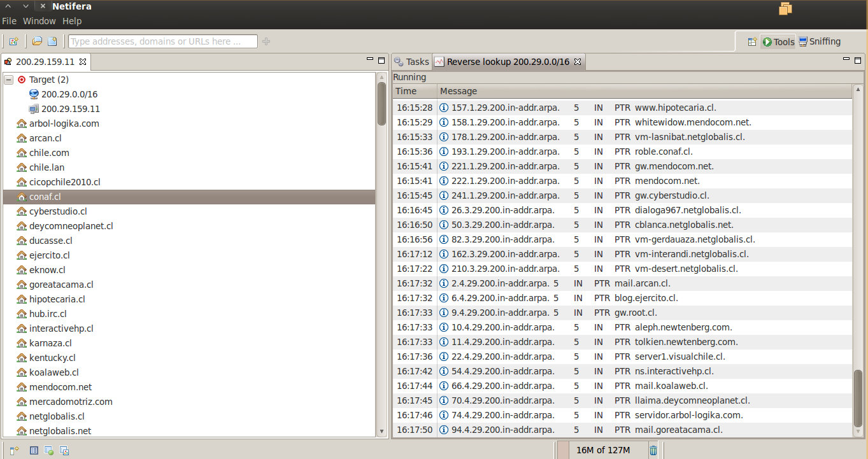
Task: Activate the Sniffing perspective
Action: pos(820,41)
